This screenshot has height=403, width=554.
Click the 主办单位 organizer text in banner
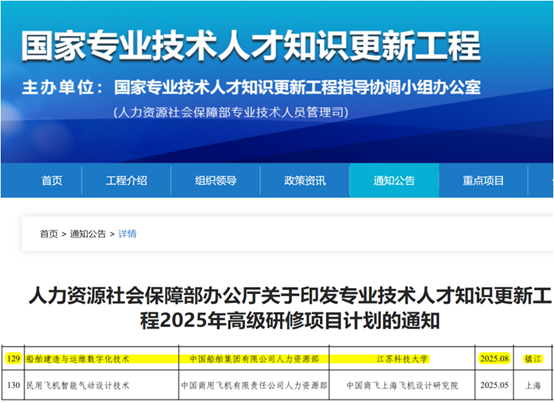point(251,88)
